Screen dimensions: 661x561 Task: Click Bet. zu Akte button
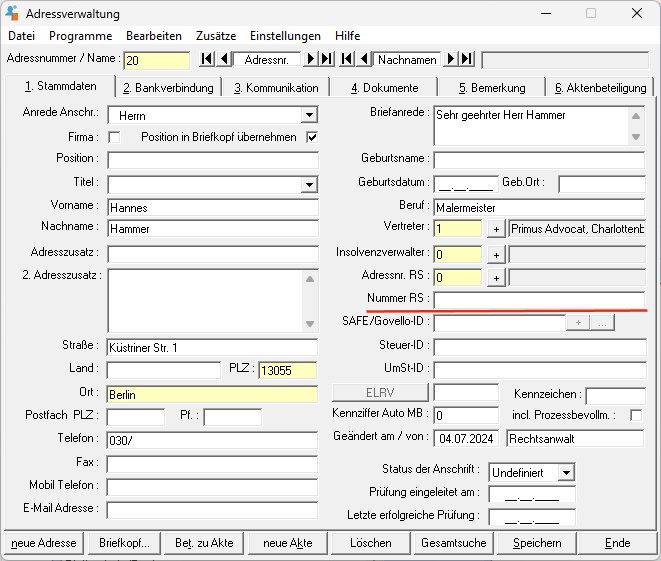click(x=204, y=543)
